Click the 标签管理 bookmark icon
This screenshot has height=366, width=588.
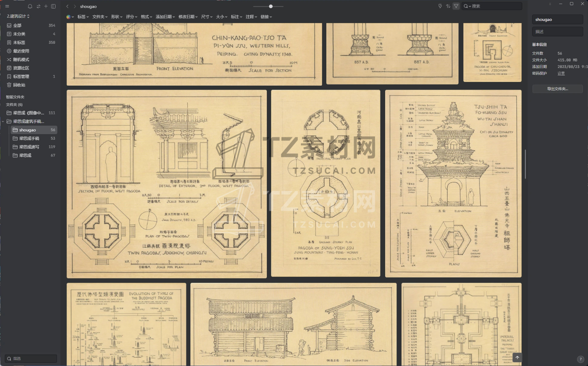pos(9,76)
